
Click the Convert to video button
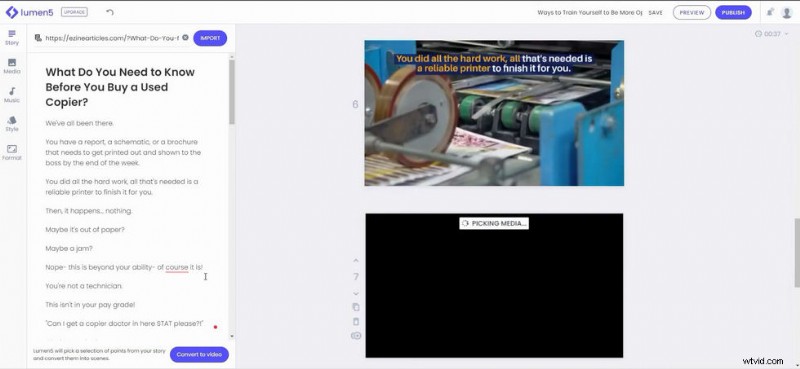[199, 354]
